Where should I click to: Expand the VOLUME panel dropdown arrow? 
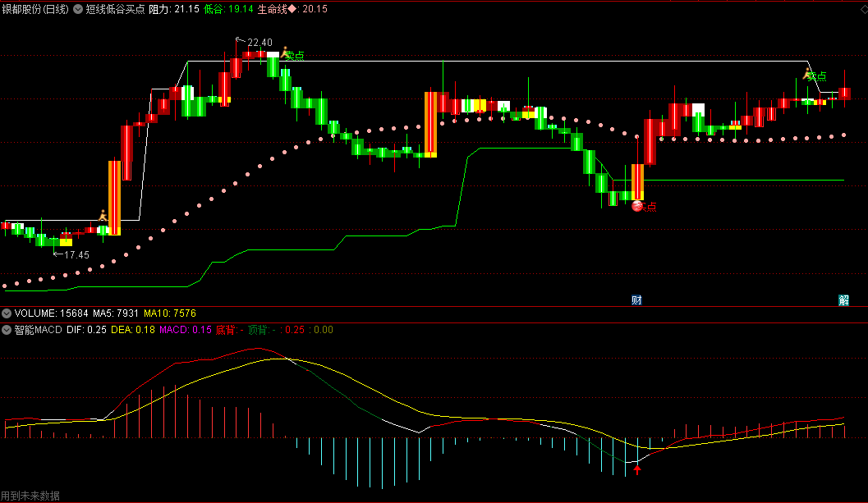click(7, 313)
